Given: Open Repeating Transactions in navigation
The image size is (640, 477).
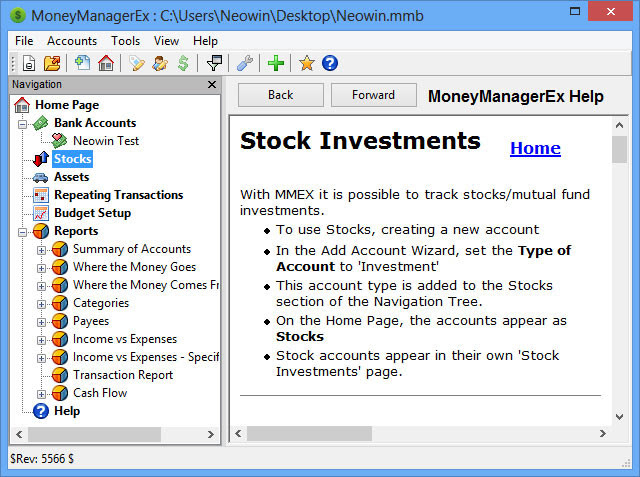Looking at the screenshot, I should pyautogui.click(x=119, y=195).
